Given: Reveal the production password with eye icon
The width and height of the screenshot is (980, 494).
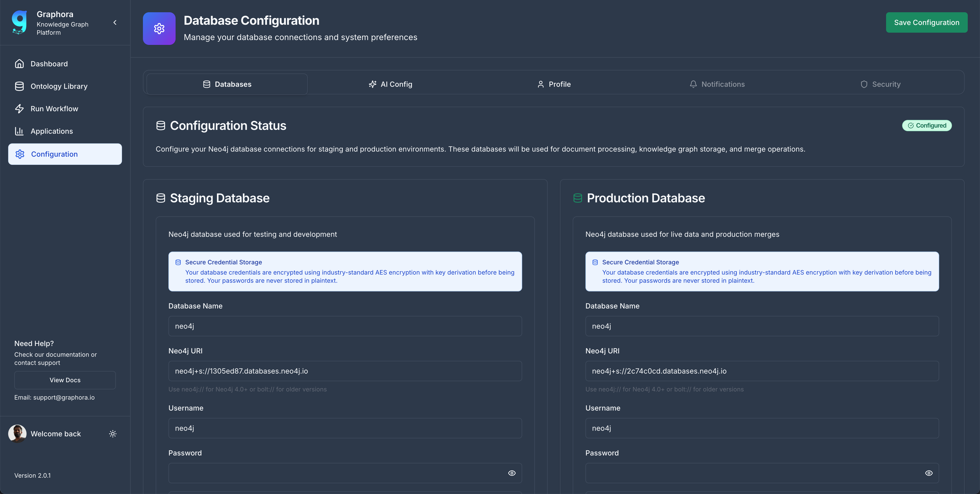Looking at the screenshot, I should point(929,473).
